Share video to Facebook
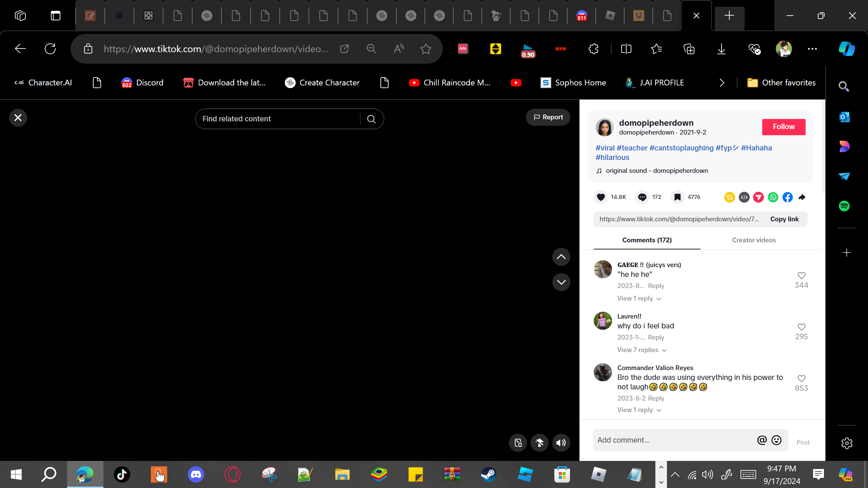This screenshot has width=868, height=488. [788, 197]
